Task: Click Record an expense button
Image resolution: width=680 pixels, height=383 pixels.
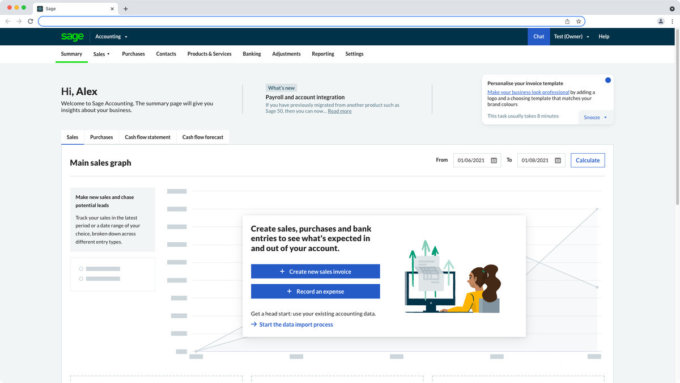Action: (315, 291)
